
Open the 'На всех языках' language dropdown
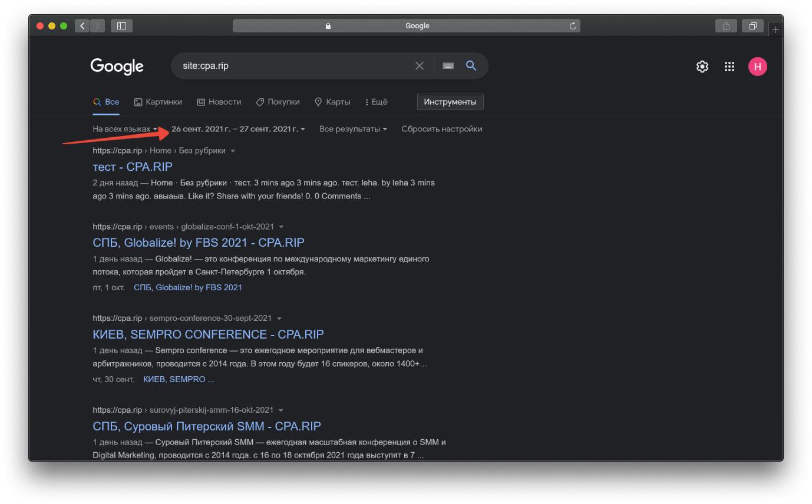pos(125,129)
